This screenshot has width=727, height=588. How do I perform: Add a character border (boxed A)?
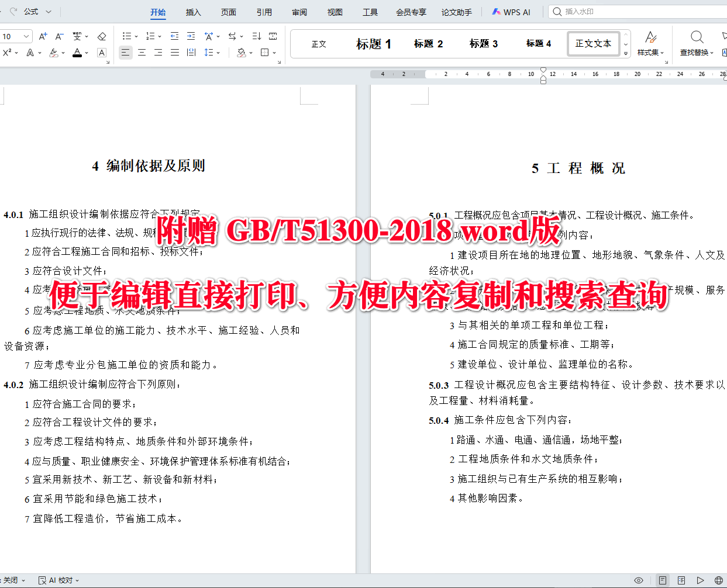coord(102,53)
